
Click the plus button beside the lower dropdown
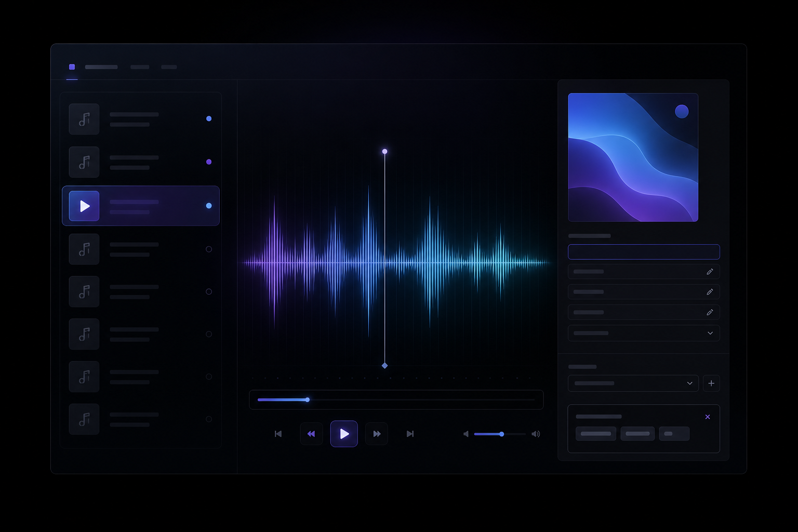(711, 383)
